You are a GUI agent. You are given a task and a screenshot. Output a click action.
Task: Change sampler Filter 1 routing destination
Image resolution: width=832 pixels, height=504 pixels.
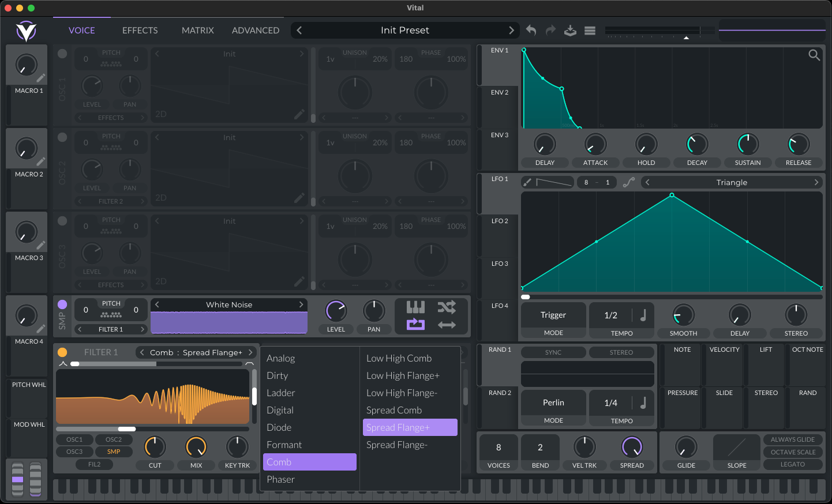(x=111, y=329)
